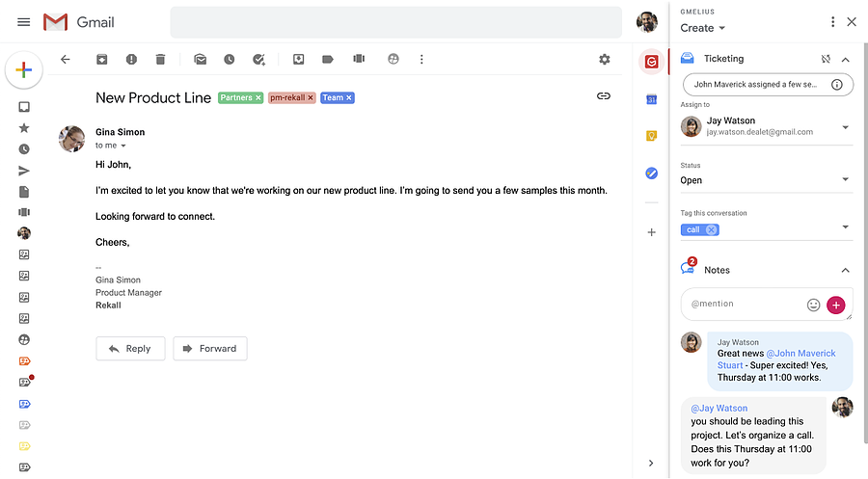Open the Gmelius red icon in side panel

[652, 62]
